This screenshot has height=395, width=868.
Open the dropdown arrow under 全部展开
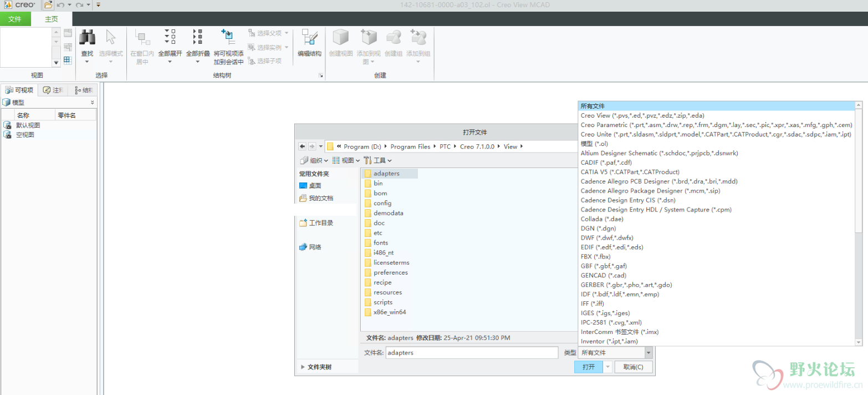point(170,62)
